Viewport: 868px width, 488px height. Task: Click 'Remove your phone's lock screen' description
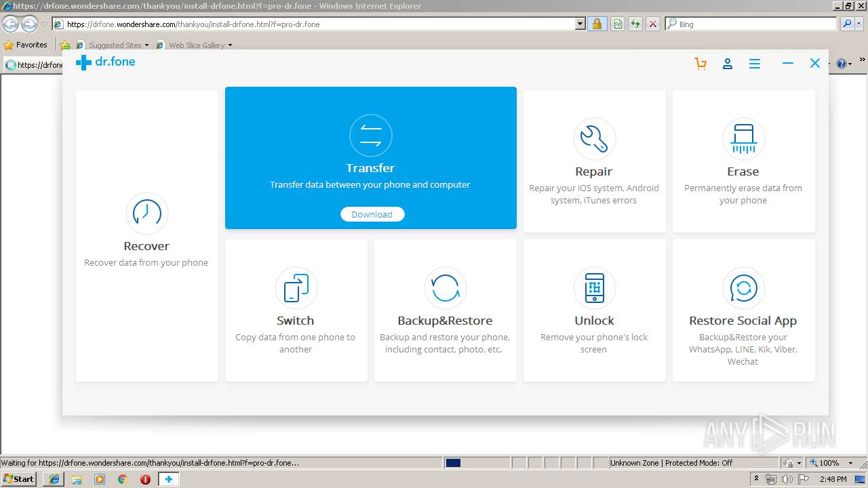click(x=594, y=344)
